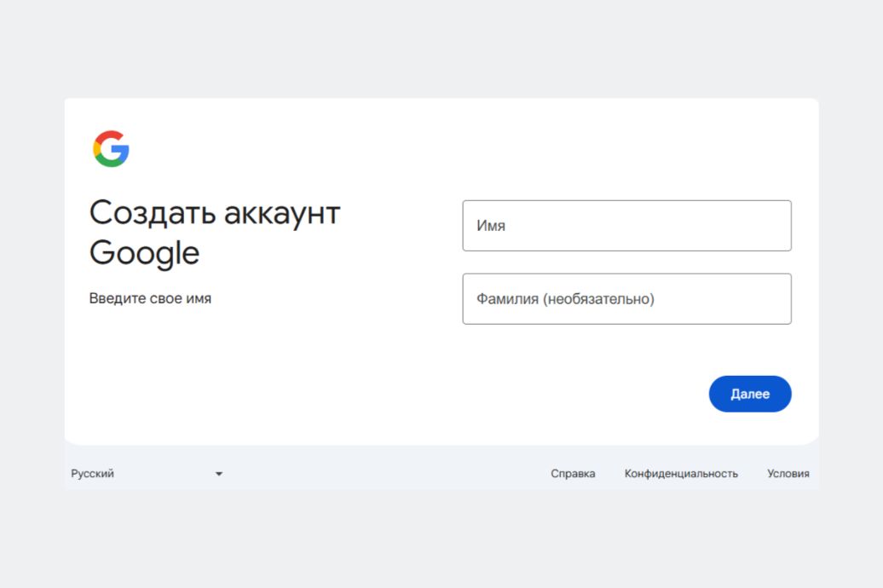The image size is (883, 588).
Task: Open the Русский language selector
Action: click(x=146, y=474)
